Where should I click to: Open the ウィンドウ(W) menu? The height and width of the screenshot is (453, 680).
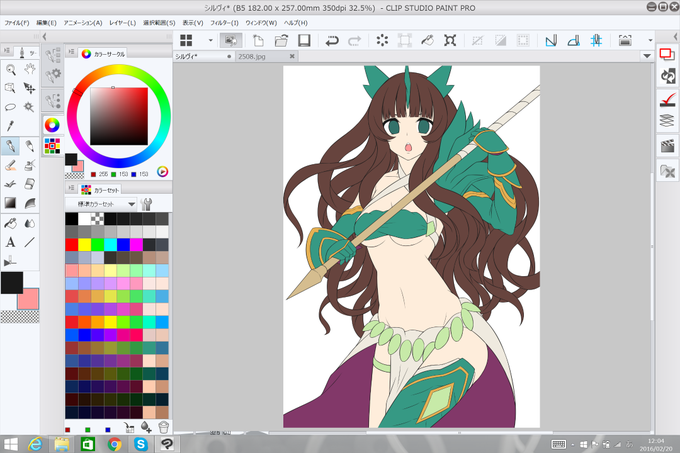coord(261,23)
